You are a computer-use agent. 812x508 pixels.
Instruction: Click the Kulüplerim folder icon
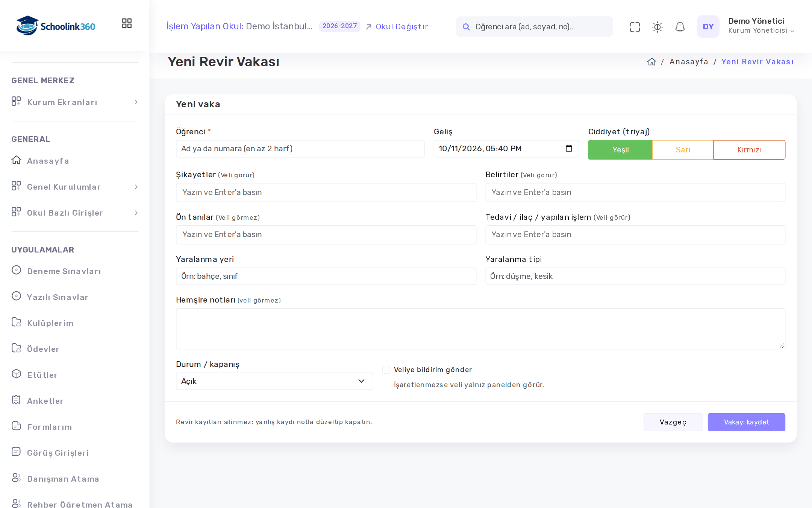[x=16, y=322]
